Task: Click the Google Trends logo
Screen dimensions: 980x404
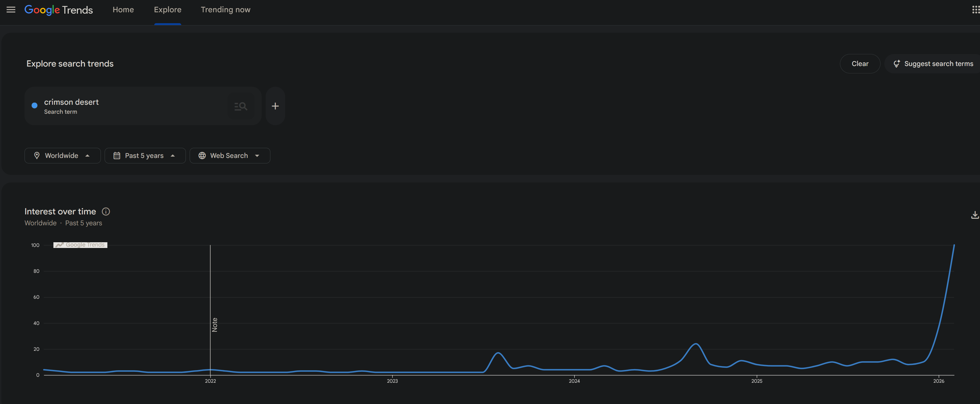Action: point(59,10)
